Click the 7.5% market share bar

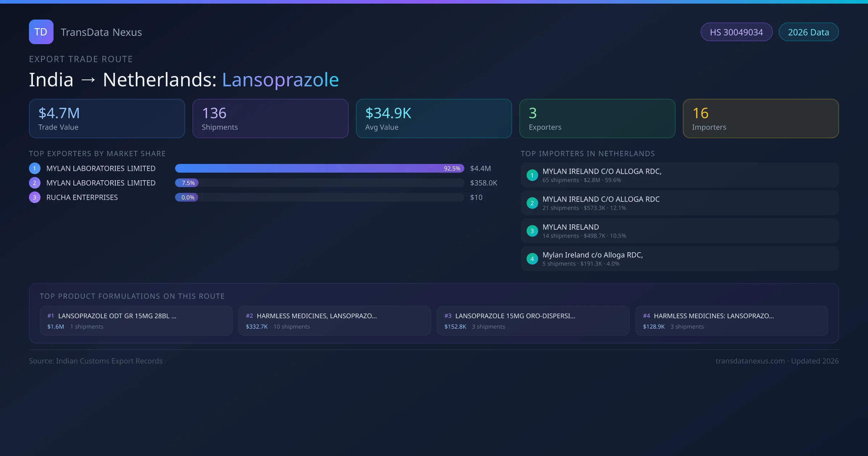[x=187, y=183]
